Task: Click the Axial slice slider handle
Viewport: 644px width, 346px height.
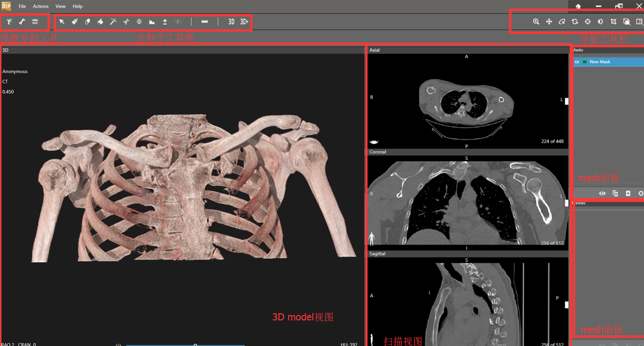Action: (567, 101)
